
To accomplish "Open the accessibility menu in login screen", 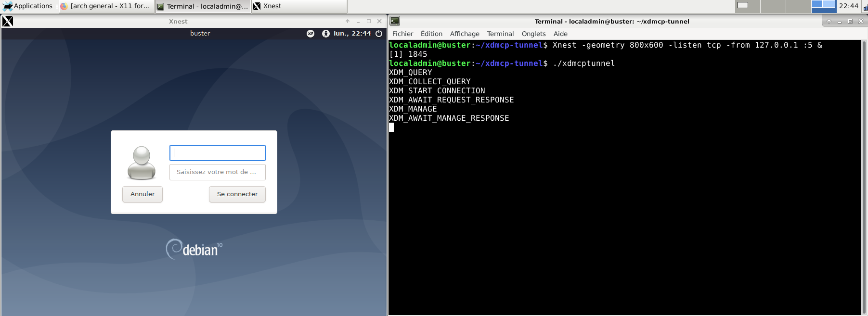I will pyautogui.click(x=326, y=34).
